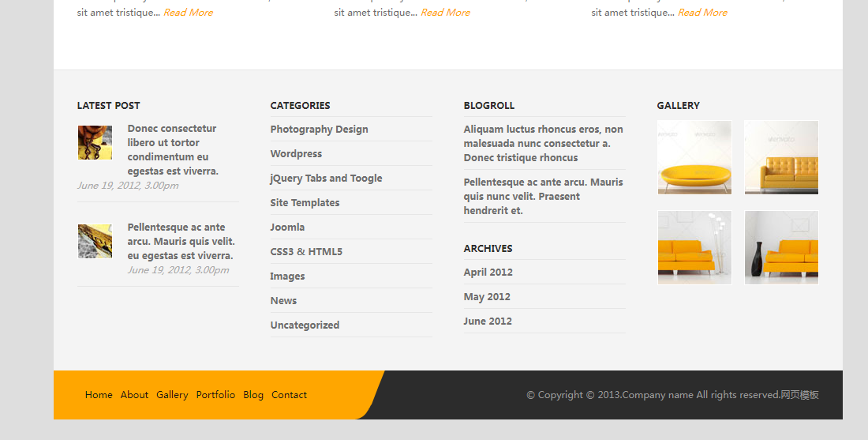Image resolution: width=868 pixels, height=440 pixels.
Task: Open the April 2012 archive
Action: [x=488, y=273]
